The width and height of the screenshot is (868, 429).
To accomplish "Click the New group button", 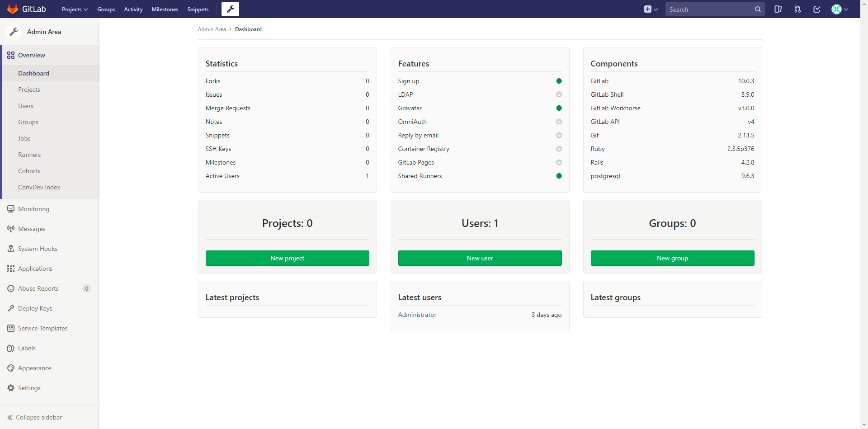I will tap(672, 258).
